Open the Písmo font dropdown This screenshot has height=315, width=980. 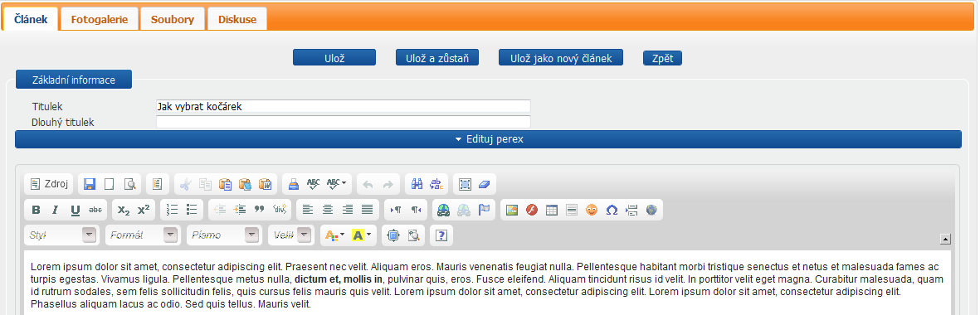click(224, 235)
